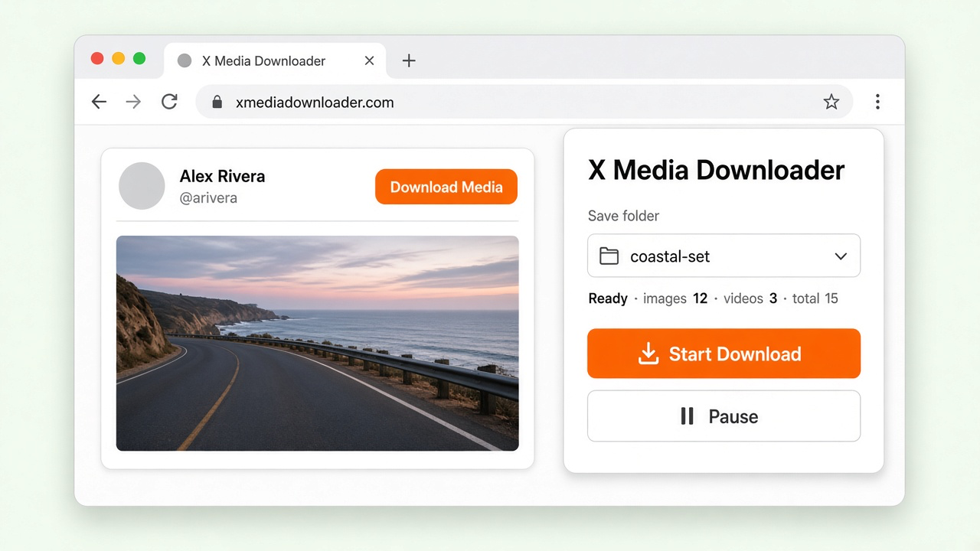Click the folder icon beside coastal-set
The image size is (980, 551).
point(609,256)
